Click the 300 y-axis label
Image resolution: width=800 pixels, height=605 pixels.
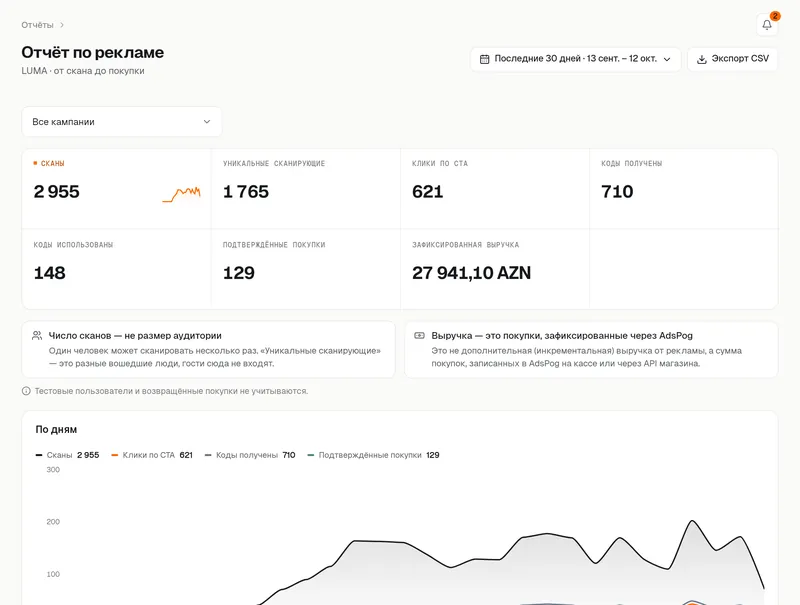coord(53,470)
